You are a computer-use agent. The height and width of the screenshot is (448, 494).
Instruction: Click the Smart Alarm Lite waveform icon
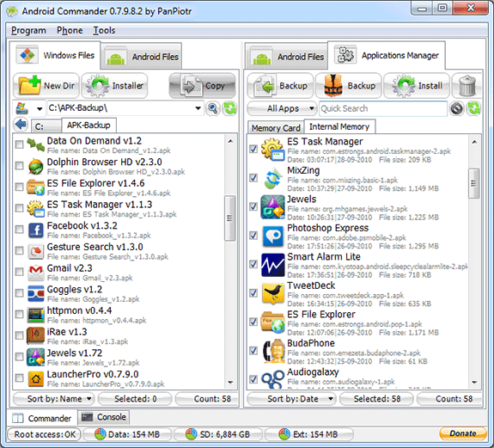272,265
